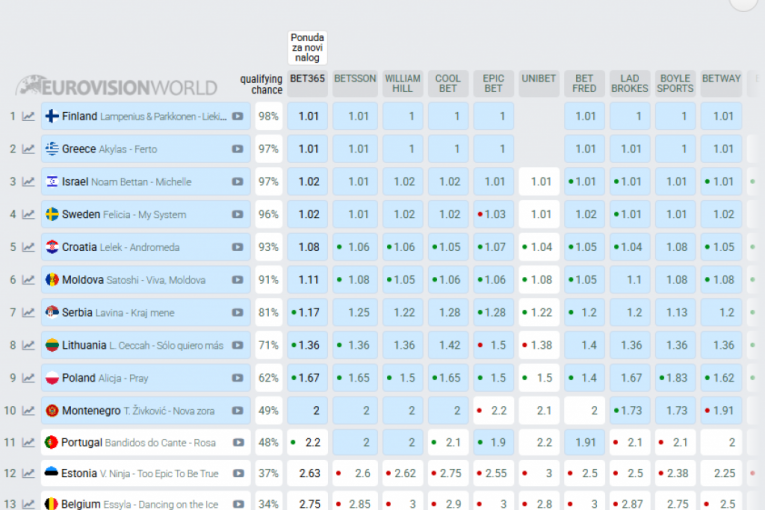This screenshot has width=765, height=510.
Task: Open the Belgium Essyla entry
Action: [x=145, y=502]
